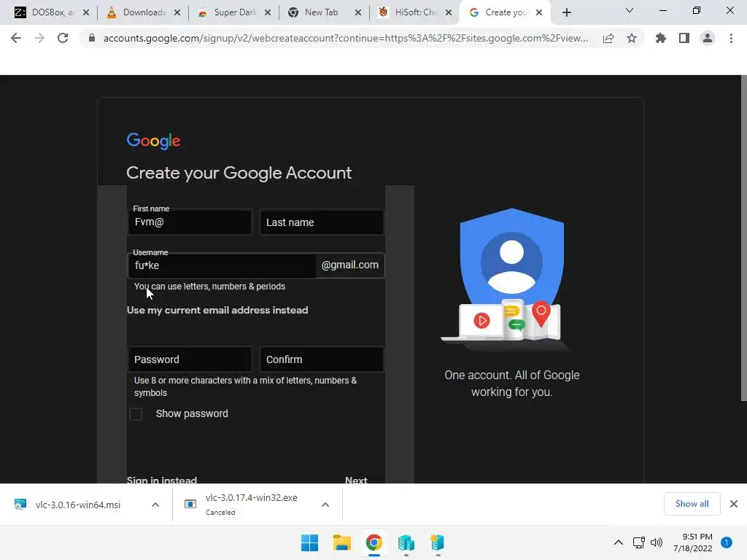Click the Google logo
The width and height of the screenshot is (747, 560).
click(x=153, y=141)
